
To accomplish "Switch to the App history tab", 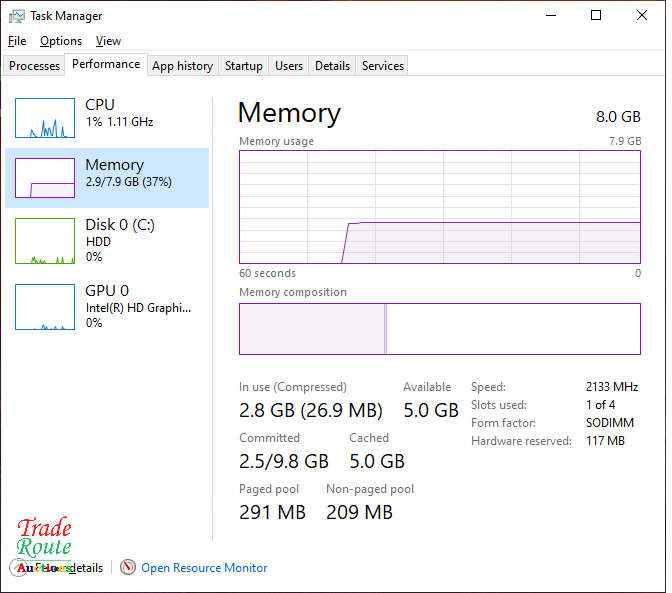I will [182, 66].
